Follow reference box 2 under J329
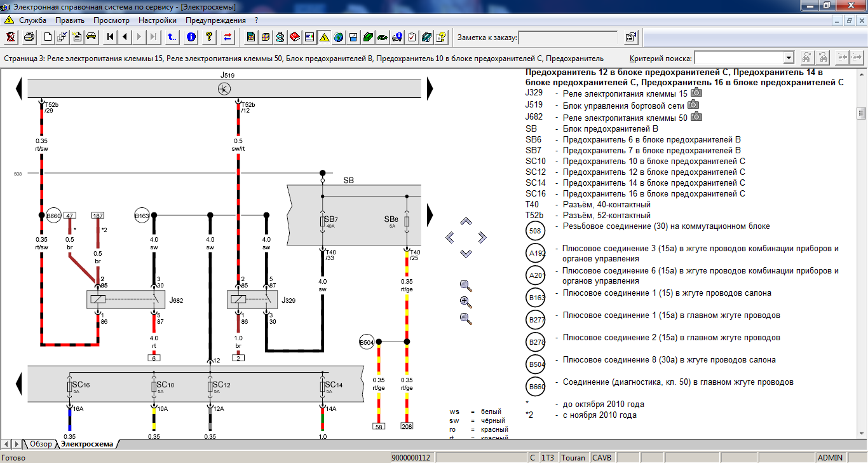868x463 pixels. point(238,358)
